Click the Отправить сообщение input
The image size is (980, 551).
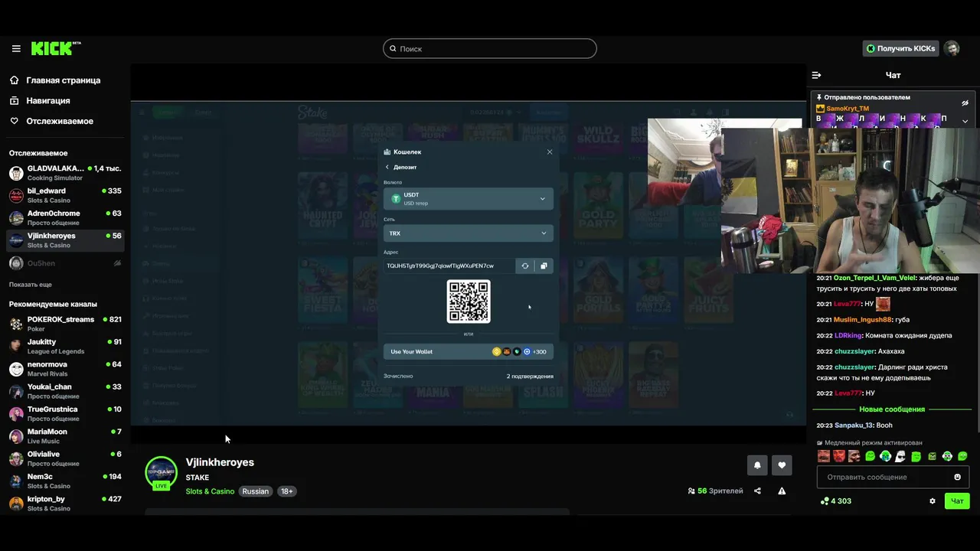(884, 477)
